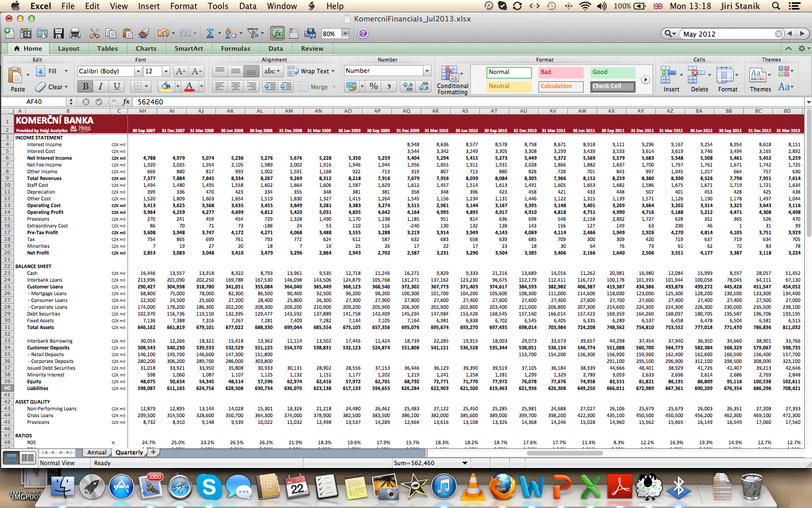812x508 pixels.
Task: Apply the Good cell style
Action: tap(613, 72)
